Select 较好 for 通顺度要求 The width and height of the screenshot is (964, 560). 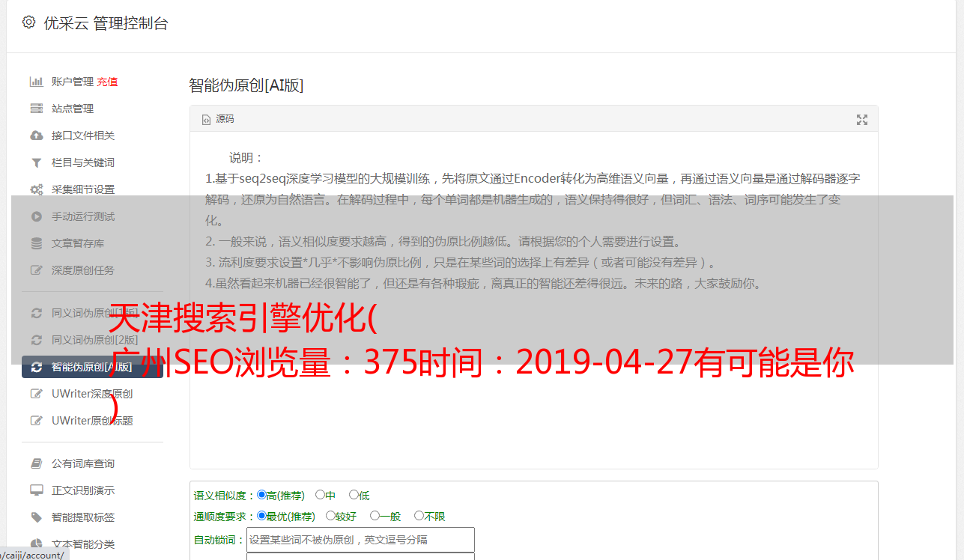coord(330,516)
